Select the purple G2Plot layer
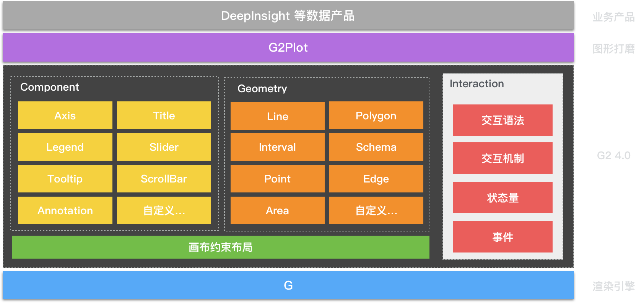 tap(288, 47)
